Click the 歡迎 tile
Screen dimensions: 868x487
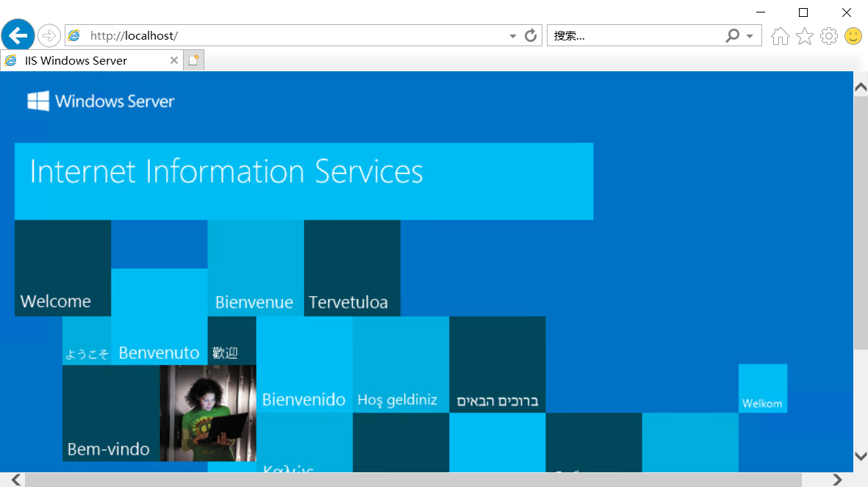(x=232, y=341)
